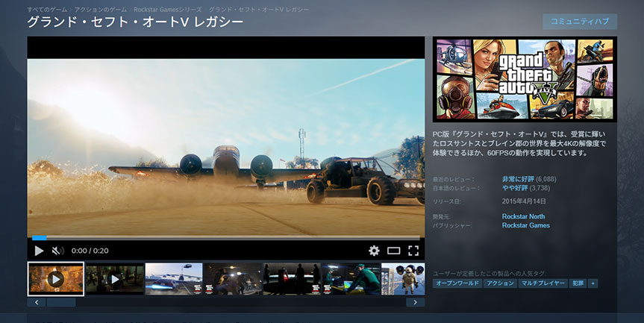
Task: Select the オープンワールド tag
Action: [x=457, y=283]
